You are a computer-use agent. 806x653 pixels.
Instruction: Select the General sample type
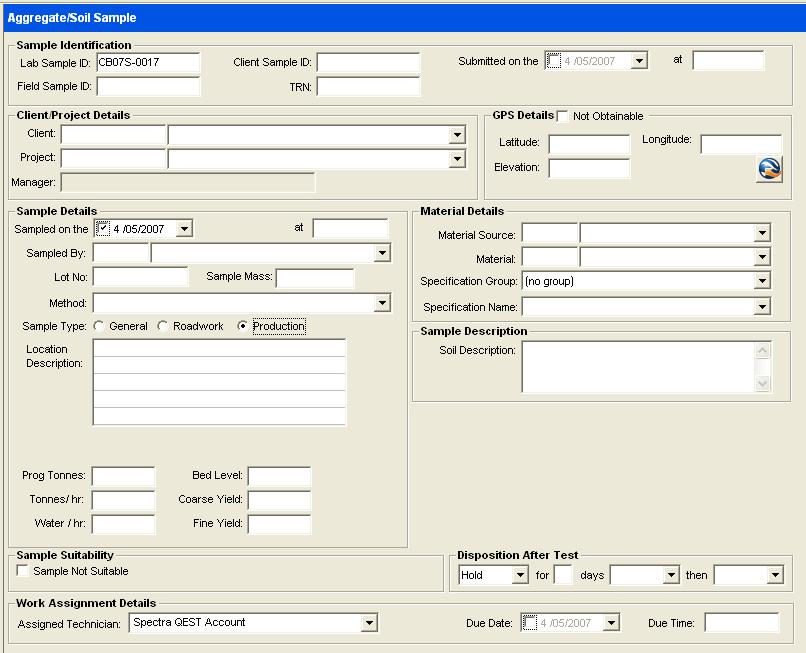[x=99, y=327]
